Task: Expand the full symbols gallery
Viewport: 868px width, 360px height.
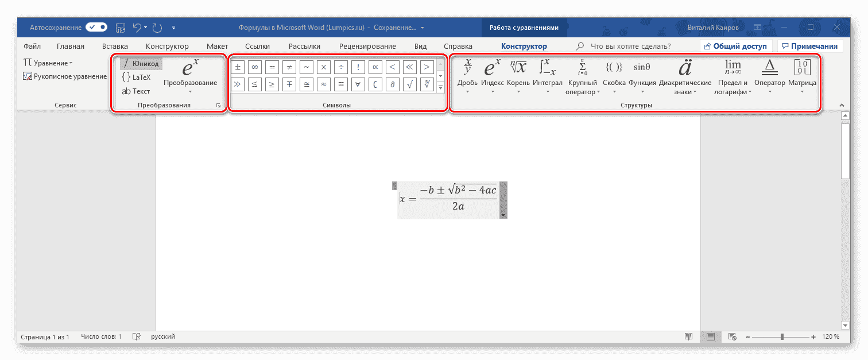Action: coord(441,88)
